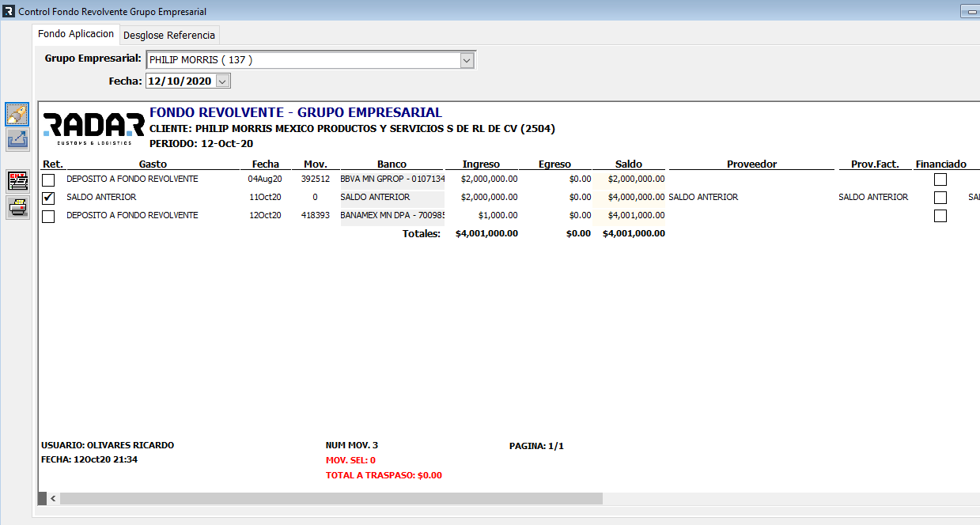
Task: Click the Ret. column header
Action: pos(53,164)
